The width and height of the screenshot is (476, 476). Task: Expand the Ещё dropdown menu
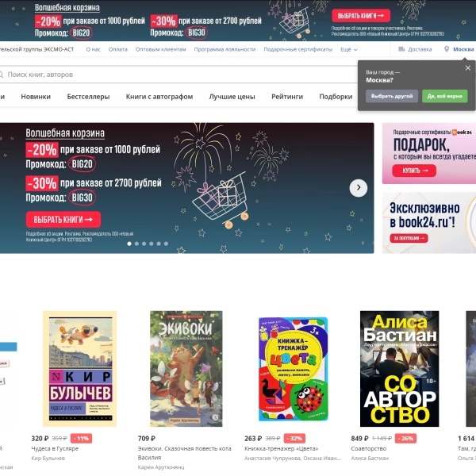[x=349, y=49]
